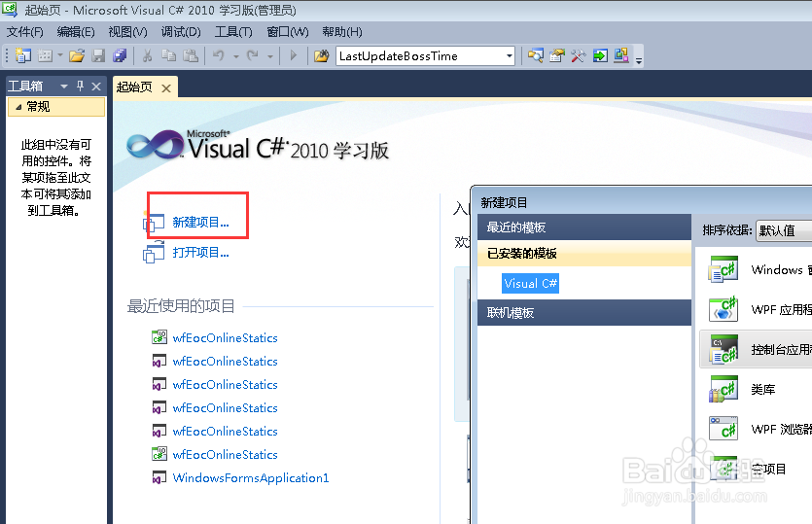Open the toolbar options overflow arrow
Screen dimensions: 812x524
[639, 60]
